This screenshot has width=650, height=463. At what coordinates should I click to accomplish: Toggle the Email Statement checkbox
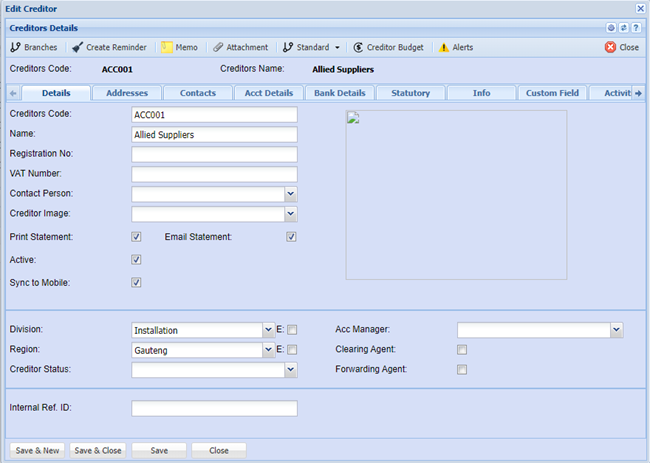click(x=291, y=237)
